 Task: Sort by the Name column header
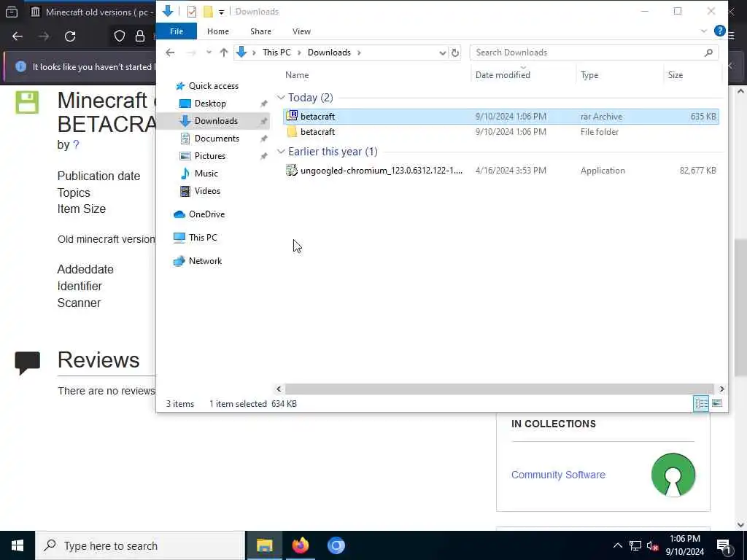(x=297, y=75)
